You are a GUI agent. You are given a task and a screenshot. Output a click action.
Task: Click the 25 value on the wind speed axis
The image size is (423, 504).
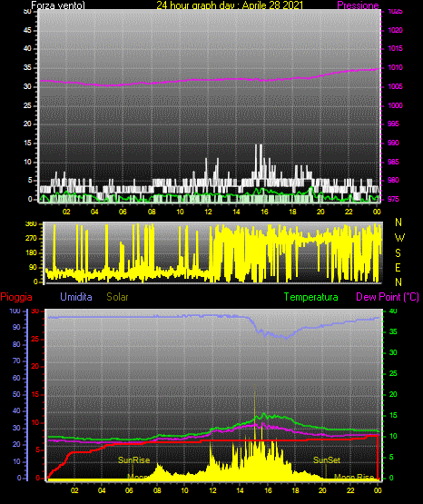[27, 105]
